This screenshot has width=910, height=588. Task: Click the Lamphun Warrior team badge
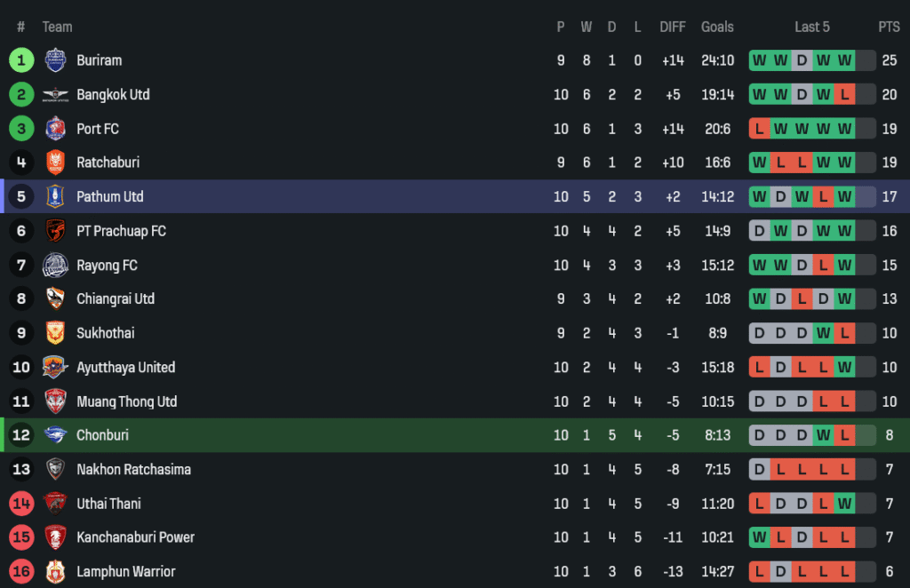[56, 571]
